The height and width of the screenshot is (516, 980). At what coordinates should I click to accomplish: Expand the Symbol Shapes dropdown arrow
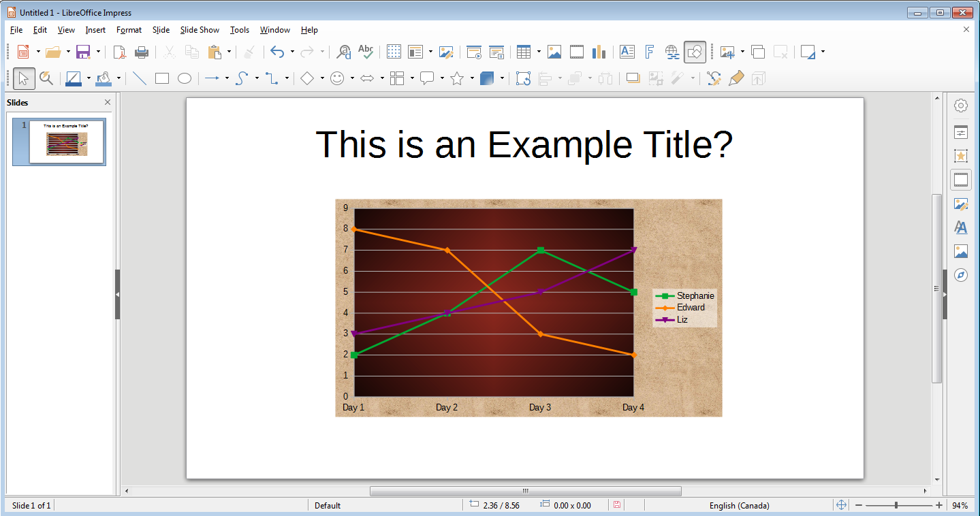click(x=352, y=79)
